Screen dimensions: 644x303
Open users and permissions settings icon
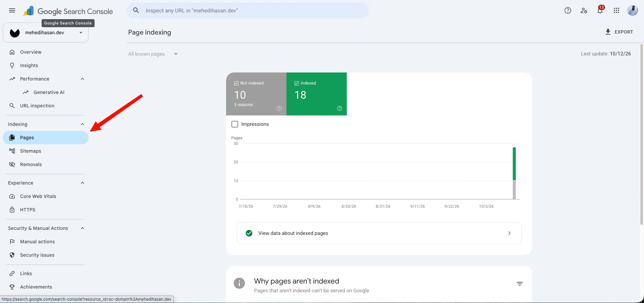pos(584,10)
